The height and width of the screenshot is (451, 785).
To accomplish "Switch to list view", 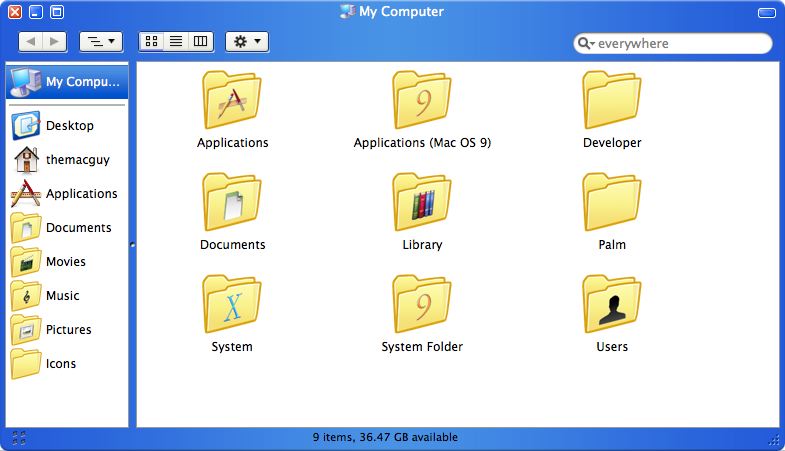I will [x=176, y=42].
